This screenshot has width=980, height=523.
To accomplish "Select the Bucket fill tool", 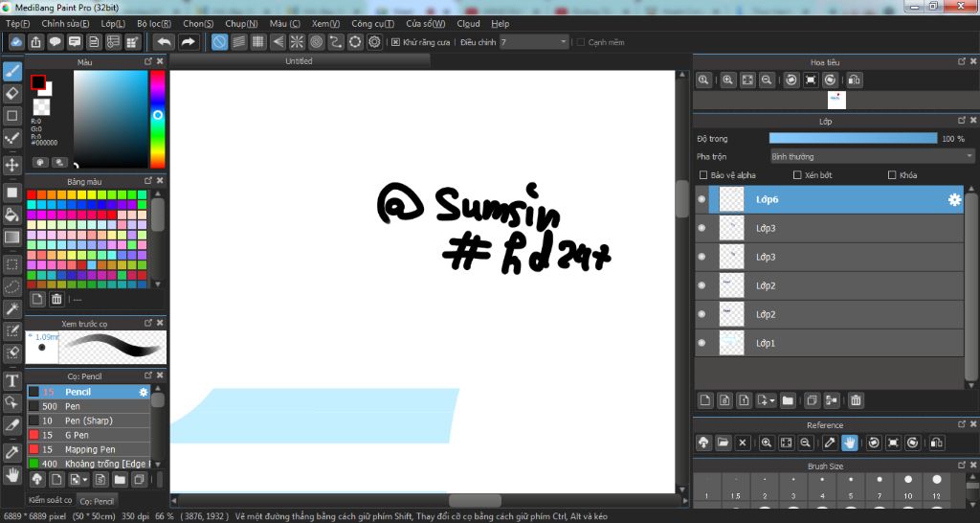I will pyautogui.click(x=11, y=216).
